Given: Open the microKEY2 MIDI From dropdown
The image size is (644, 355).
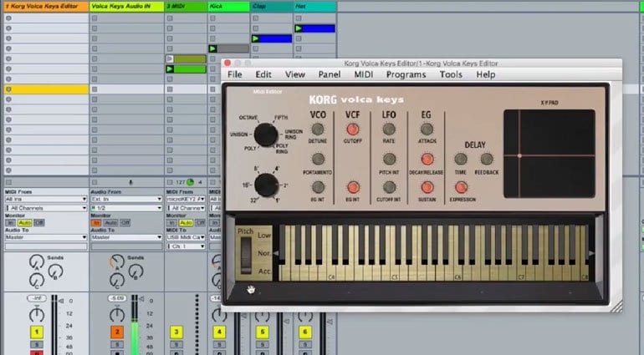Looking at the screenshot, I should [186, 199].
